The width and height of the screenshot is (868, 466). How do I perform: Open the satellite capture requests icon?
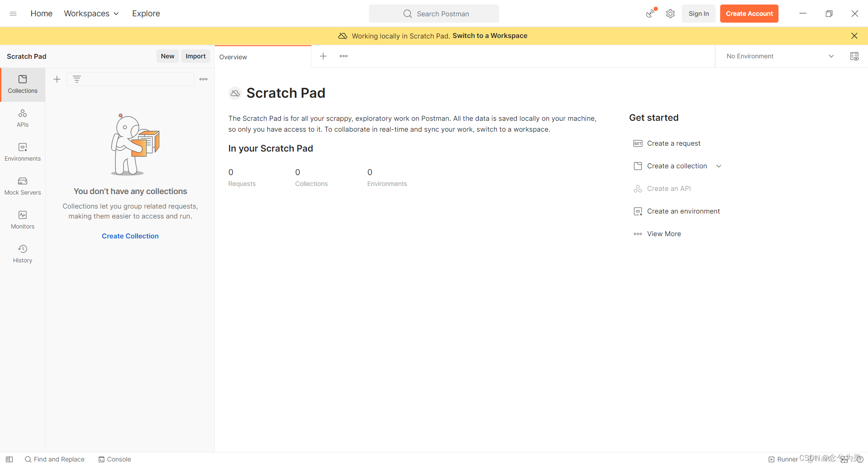click(651, 13)
